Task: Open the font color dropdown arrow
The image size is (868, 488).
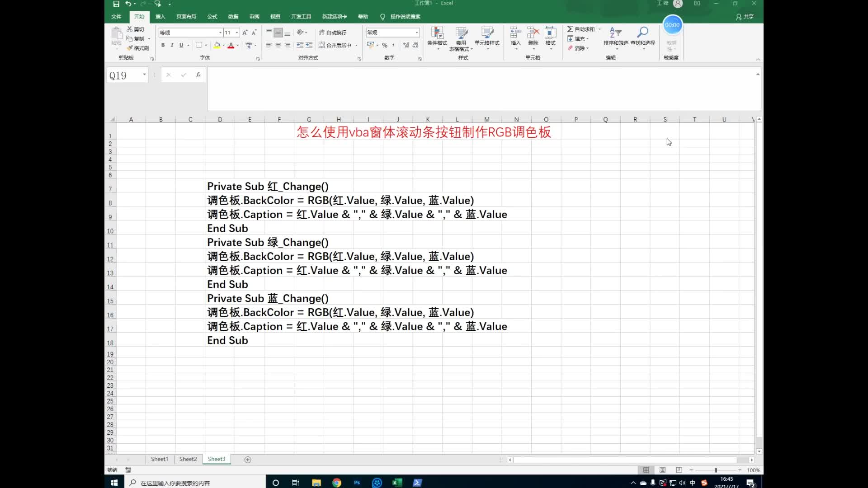Action: point(238,45)
